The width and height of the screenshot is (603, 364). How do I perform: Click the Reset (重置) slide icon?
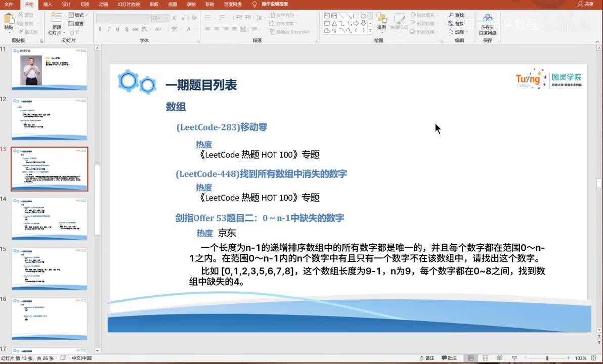71,23
